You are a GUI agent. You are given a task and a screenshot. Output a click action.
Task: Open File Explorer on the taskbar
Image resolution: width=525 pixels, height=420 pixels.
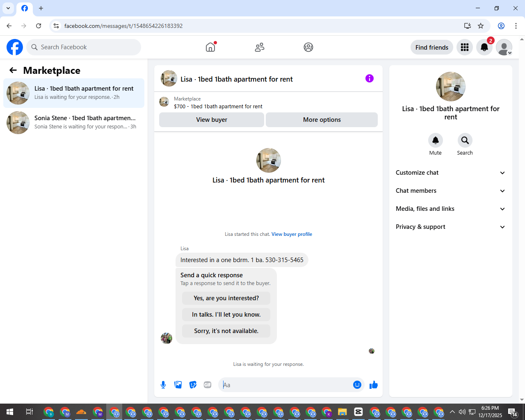342,412
